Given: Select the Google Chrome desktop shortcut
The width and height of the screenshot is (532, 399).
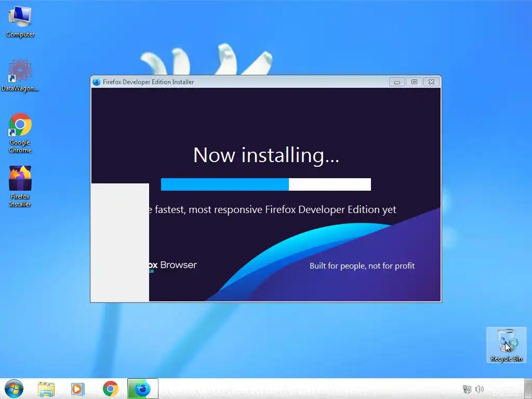Looking at the screenshot, I should click(20, 133).
